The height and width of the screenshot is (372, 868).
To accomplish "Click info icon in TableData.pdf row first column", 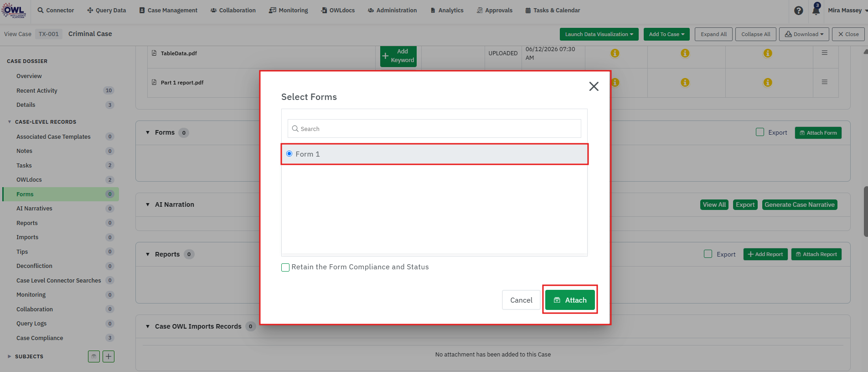I will [615, 53].
